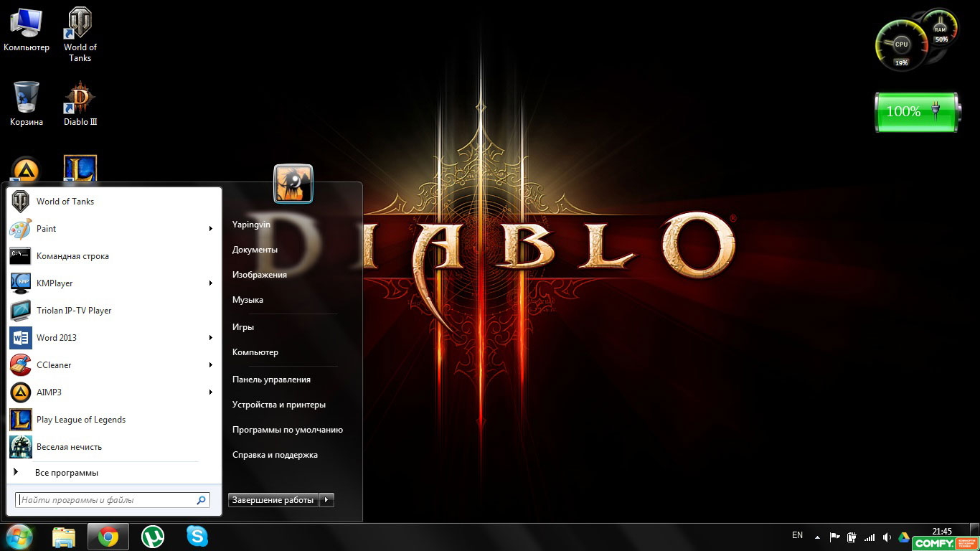Screen dimensions: 980x551
Task: Launch Diablo III desktop shortcut
Action: click(80, 104)
